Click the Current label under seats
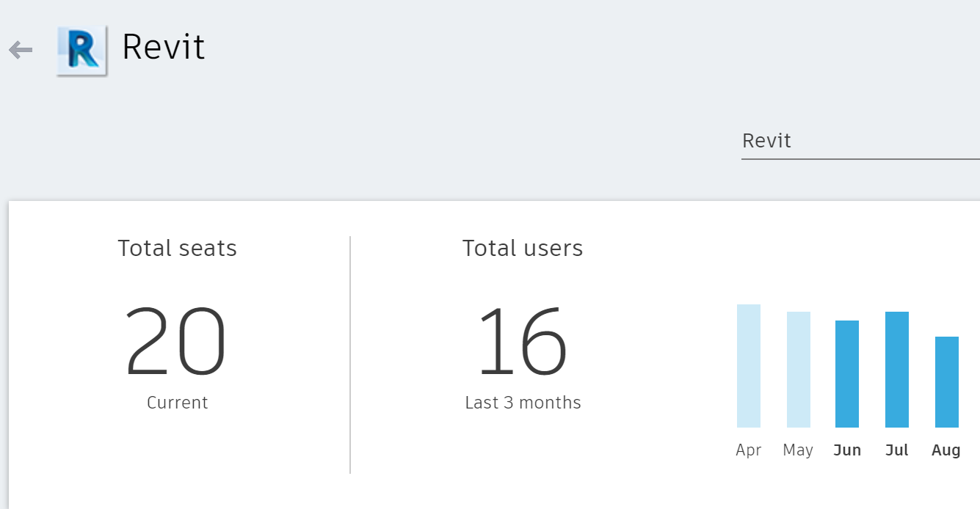The height and width of the screenshot is (509, 980). [x=178, y=403]
